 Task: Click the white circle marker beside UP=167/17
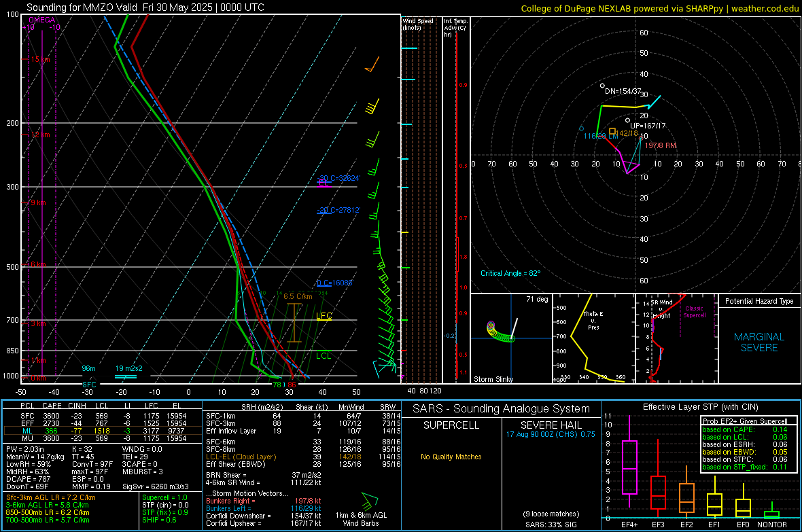coord(627,121)
